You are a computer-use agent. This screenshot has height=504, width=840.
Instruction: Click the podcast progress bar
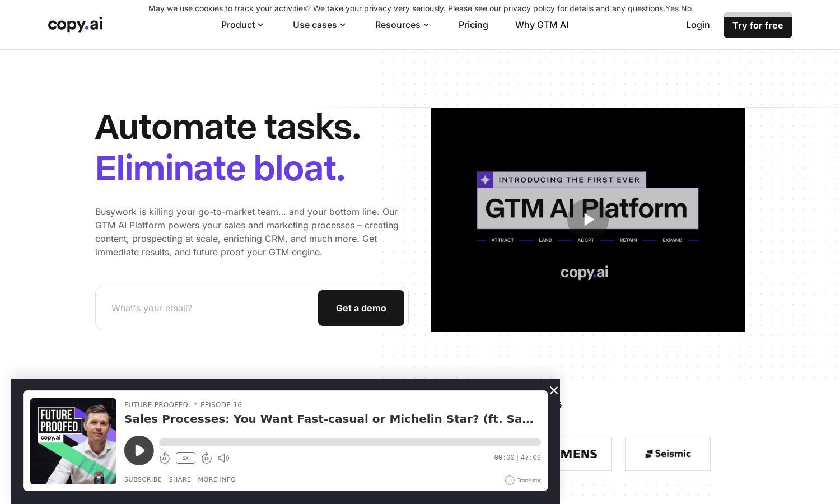350,442
